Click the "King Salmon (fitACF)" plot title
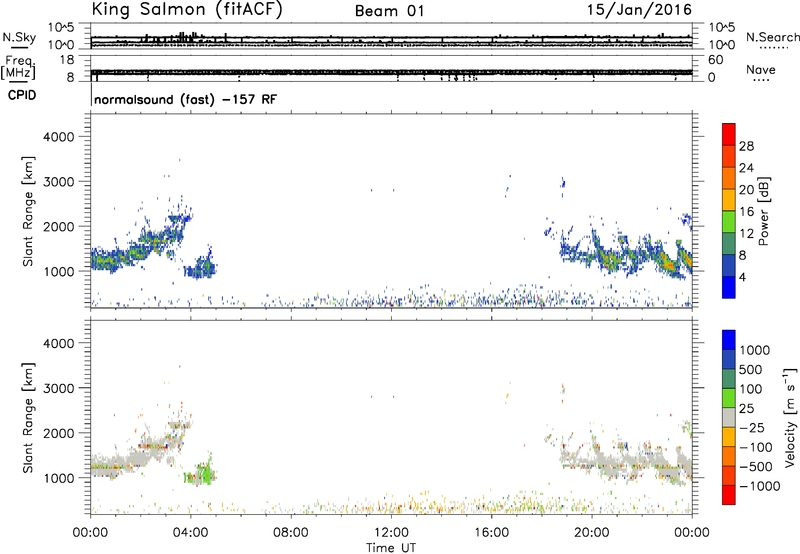Viewport: 800px width, 554px height. (187, 9)
